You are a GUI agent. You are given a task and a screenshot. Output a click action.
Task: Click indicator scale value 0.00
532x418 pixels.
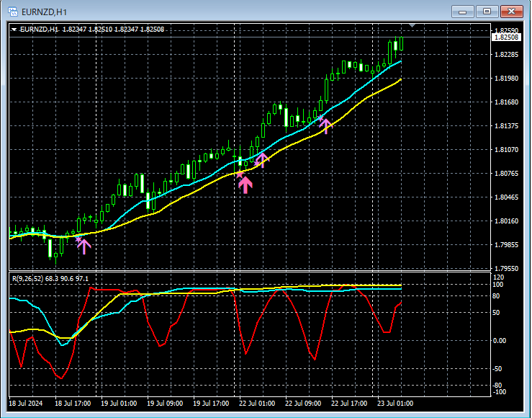(499, 341)
